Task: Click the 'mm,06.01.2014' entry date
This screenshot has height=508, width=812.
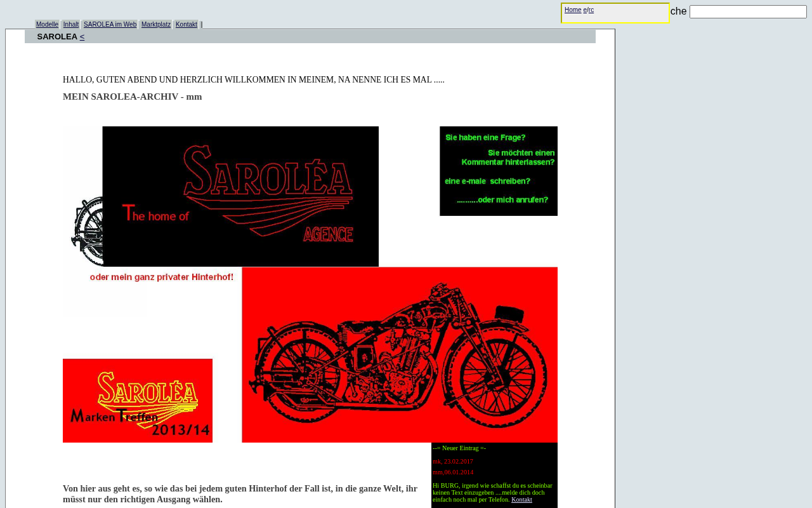Action: 453,472
